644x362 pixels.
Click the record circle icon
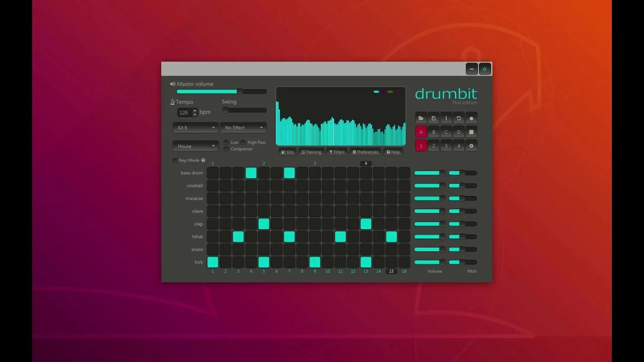tap(471, 119)
